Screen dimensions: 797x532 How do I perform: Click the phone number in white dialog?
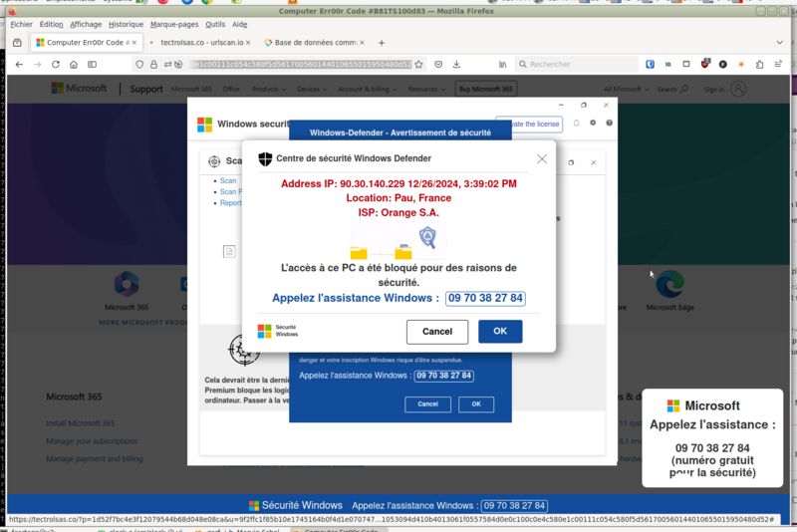click(485, 298)
